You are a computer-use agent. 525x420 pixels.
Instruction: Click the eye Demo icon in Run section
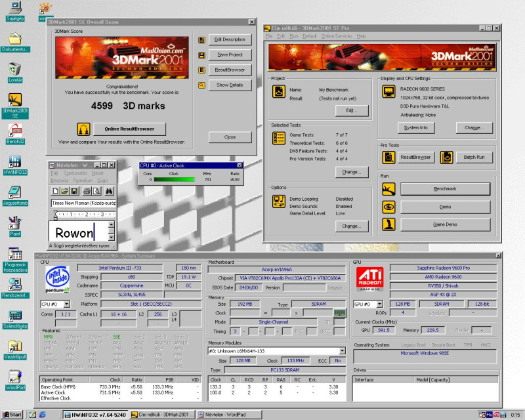pyautogui.click(x=388, y=207)
